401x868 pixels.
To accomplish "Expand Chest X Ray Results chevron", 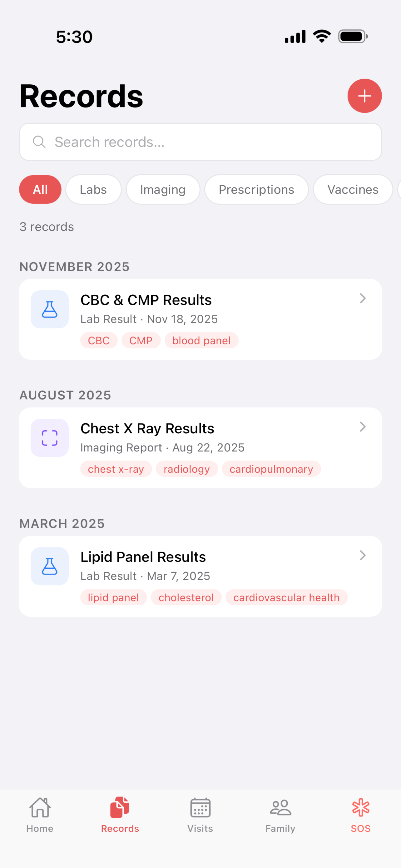I will coord(362,427).
